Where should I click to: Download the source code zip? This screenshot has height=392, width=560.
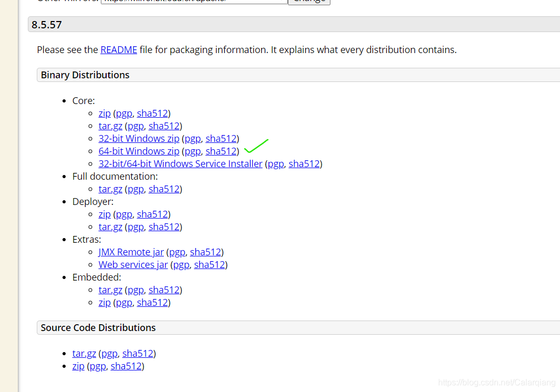[78, 366]
